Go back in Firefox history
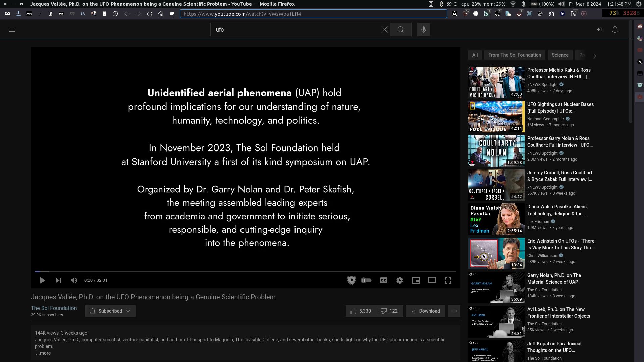This screenshot has width=644, height=362. pos(126,14)
